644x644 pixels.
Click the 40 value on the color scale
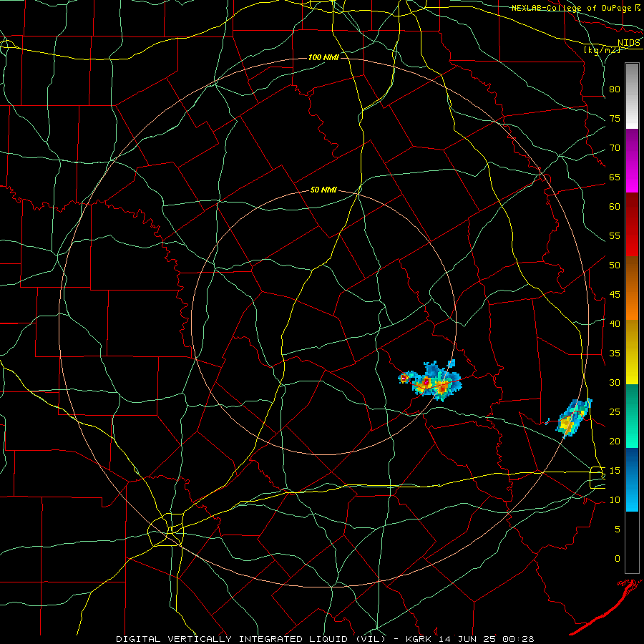[x=615, y=323]
